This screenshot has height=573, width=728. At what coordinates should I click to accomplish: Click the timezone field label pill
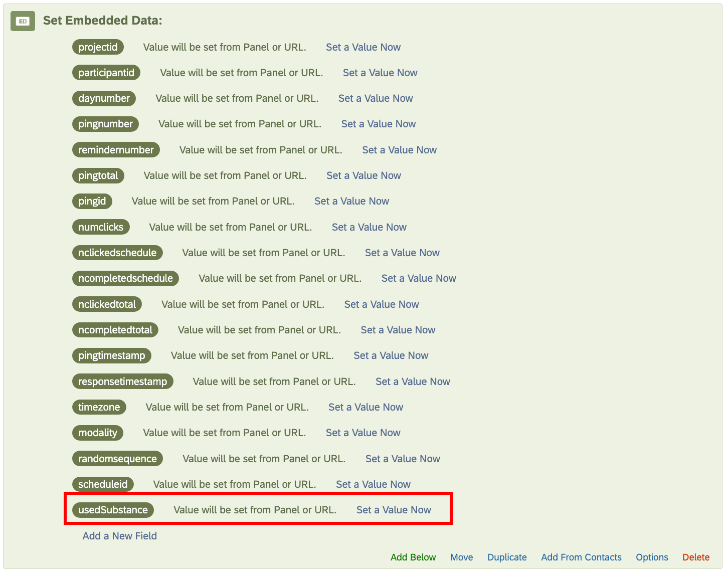coord(99,407)
